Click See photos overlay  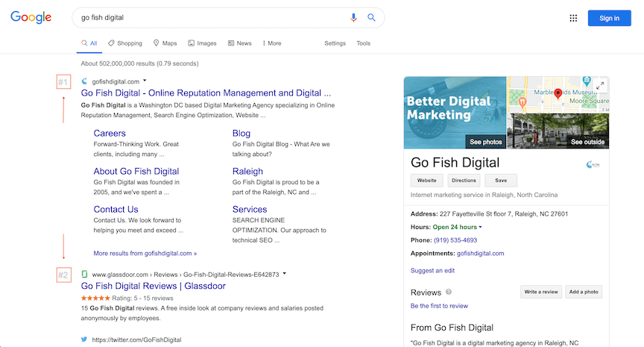485,142
